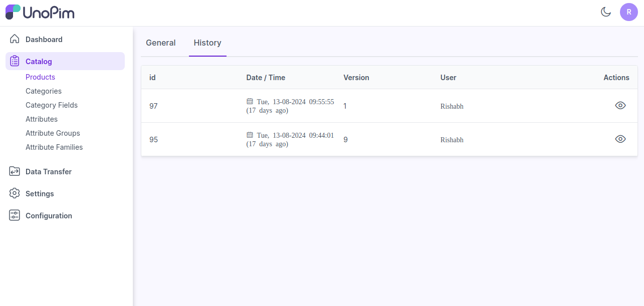Open Category Fields link
This screenshot has height=306, width=644.
[52, 105]
